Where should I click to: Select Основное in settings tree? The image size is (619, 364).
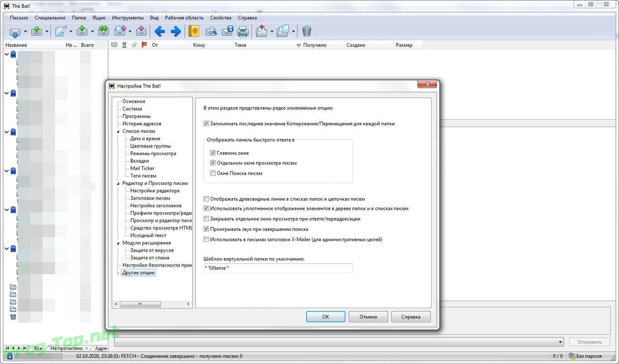tap(134, 102)
